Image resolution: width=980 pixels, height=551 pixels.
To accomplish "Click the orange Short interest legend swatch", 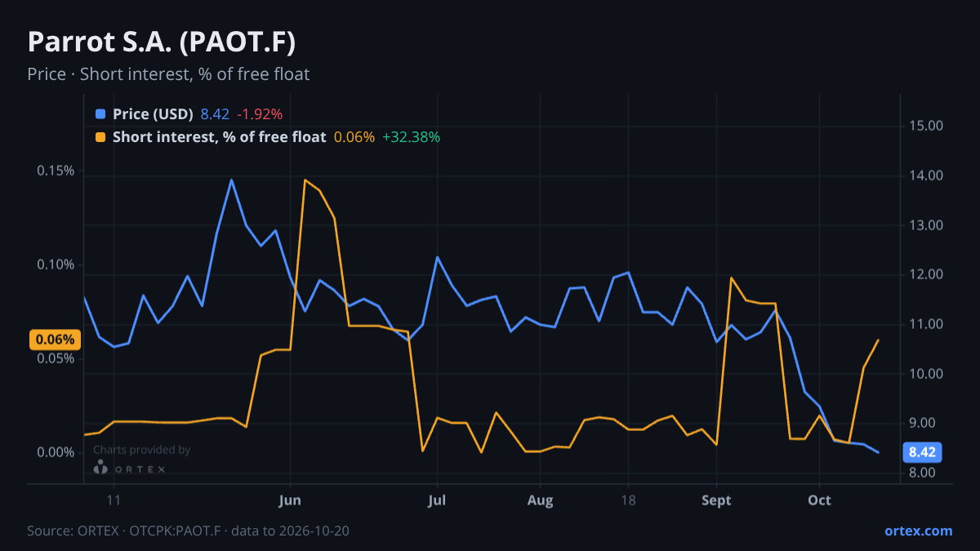I will click(100, 137).
